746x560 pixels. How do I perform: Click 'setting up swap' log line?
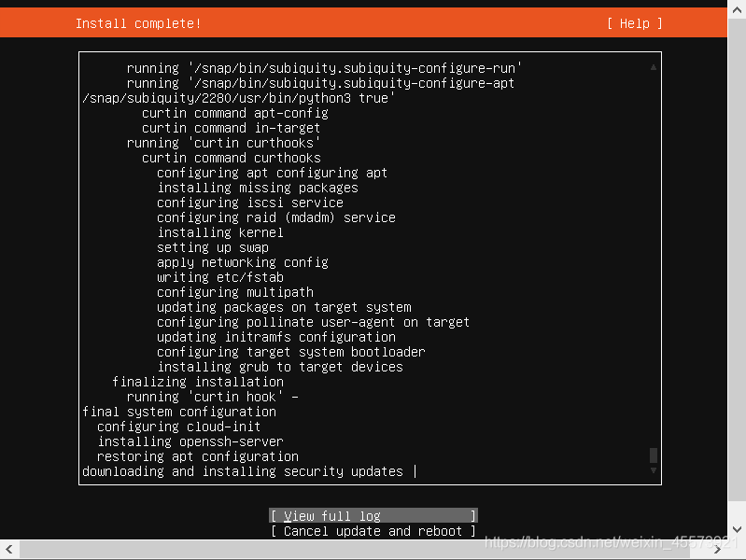[x=213, y=247]
